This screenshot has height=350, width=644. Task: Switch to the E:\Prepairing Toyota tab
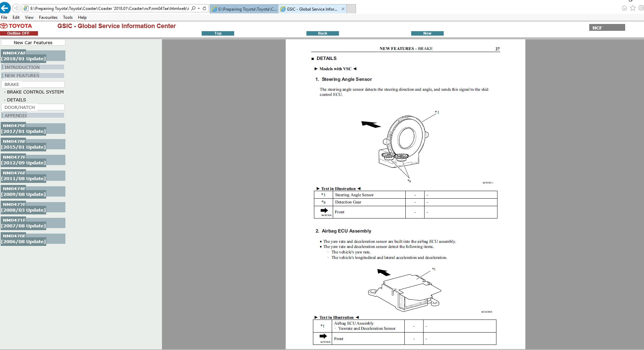click(244, 9)
